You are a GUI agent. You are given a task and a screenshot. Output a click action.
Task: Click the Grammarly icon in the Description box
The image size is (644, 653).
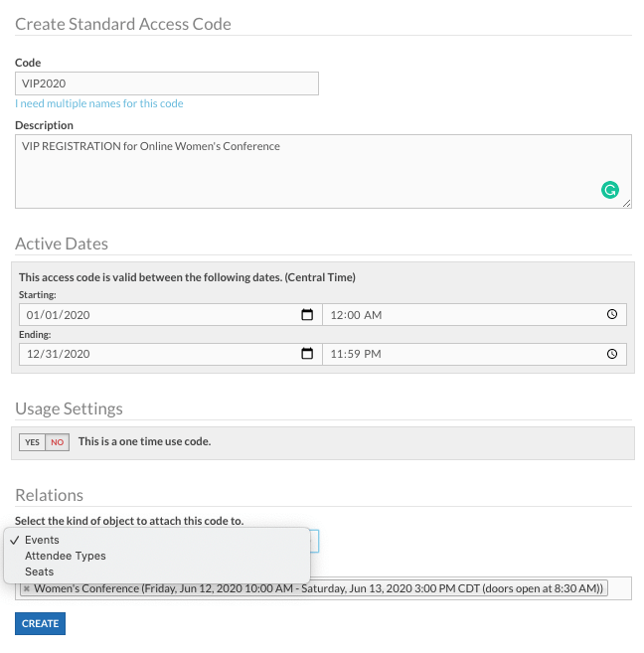click(x=610, y=190)
